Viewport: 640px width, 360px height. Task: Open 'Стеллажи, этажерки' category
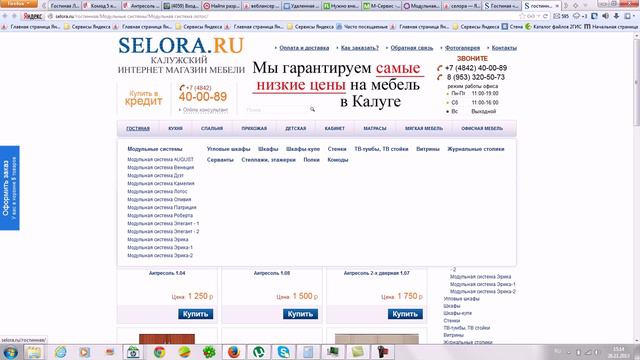pyautogui.click(x=268, y=160)
